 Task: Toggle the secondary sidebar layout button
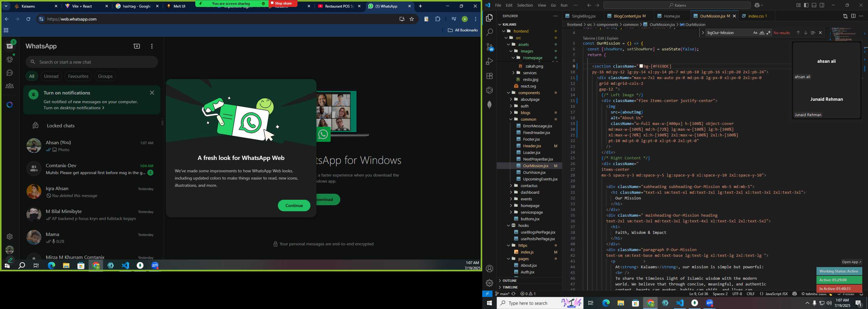click(822, 5)
